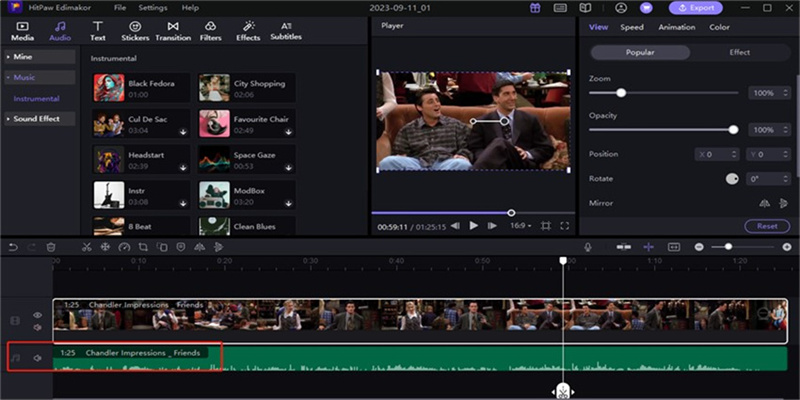Open the AI Subtitles tab
Screen dimensions: 800x400
point(286,31)
